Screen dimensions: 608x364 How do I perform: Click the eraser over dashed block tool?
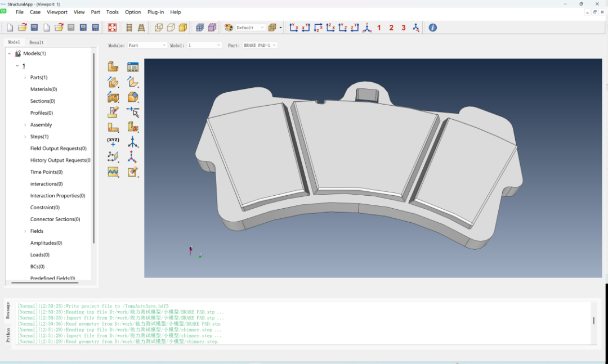(x=113, y=112)
